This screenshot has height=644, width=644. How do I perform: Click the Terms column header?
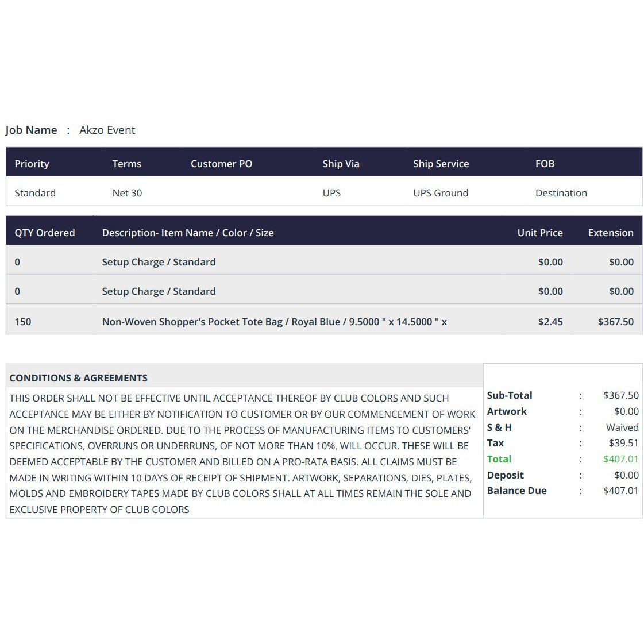(127, 164)
